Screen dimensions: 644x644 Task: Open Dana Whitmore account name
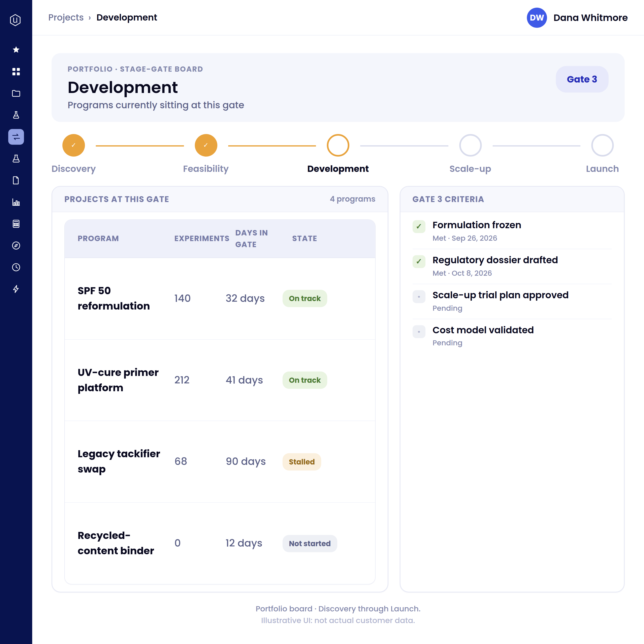point(590,18)
